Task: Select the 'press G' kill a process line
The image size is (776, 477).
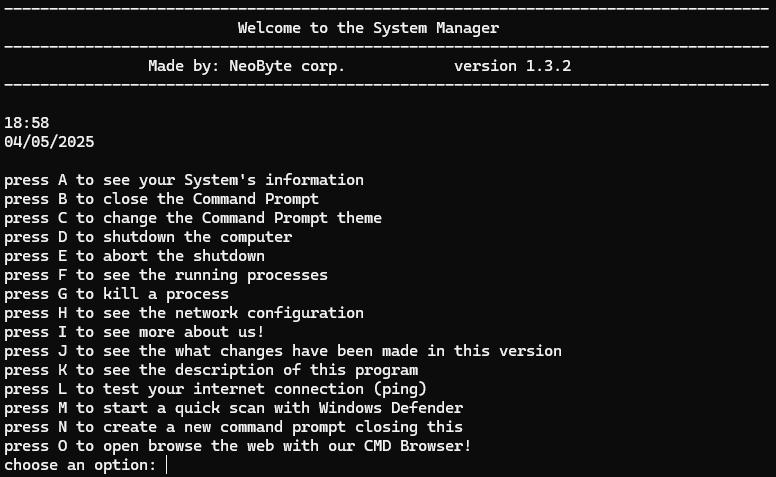Action: [116, 294]
